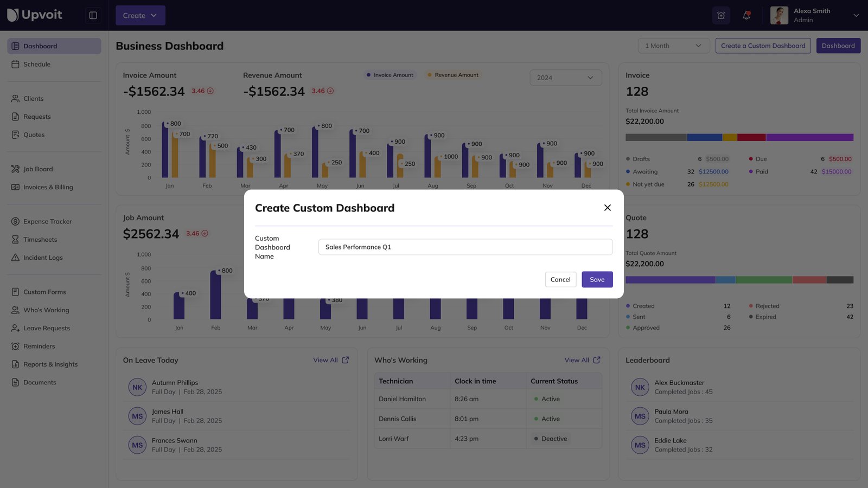The image size is (868, 488).
Task: Open Reminders using its clock icon
Action: (x=16, y=346)
